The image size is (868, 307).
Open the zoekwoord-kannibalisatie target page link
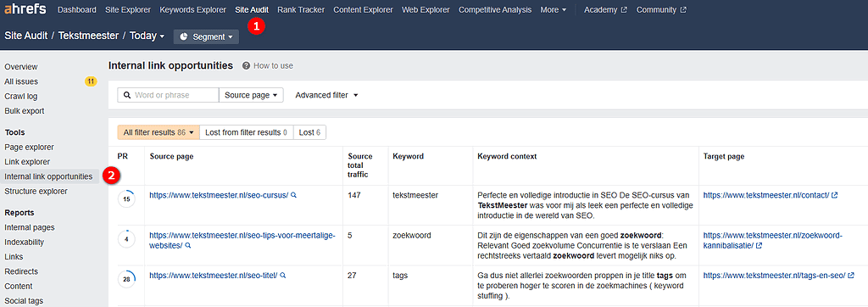(x=773, y=240)
